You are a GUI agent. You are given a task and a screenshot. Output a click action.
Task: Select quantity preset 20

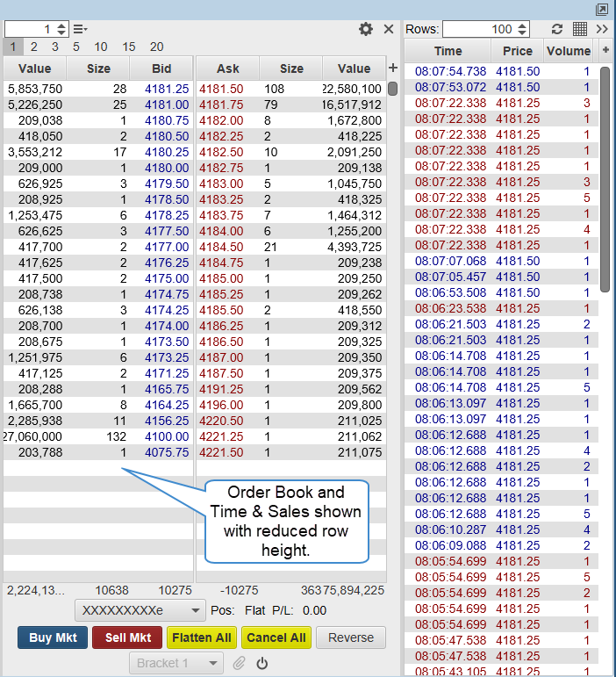[x=156, y=47]
